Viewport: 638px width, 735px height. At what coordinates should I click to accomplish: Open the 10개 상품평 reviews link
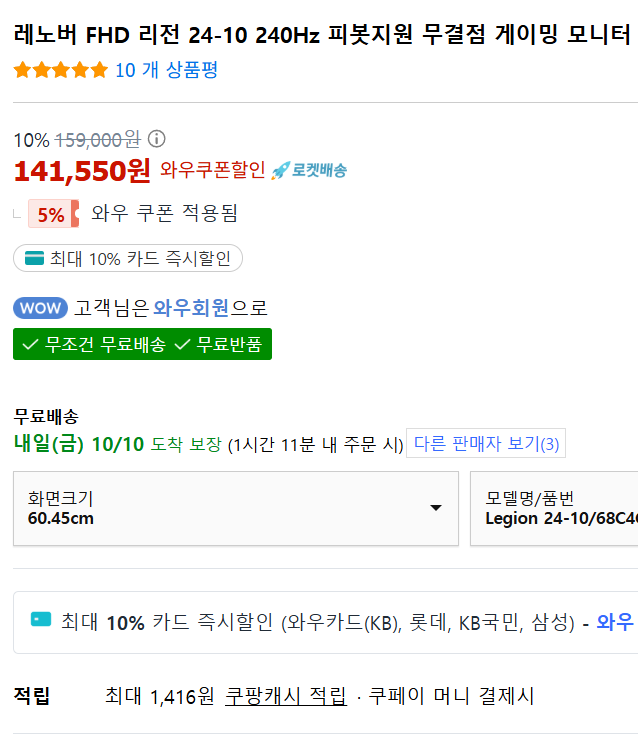(x=166, y=70)
